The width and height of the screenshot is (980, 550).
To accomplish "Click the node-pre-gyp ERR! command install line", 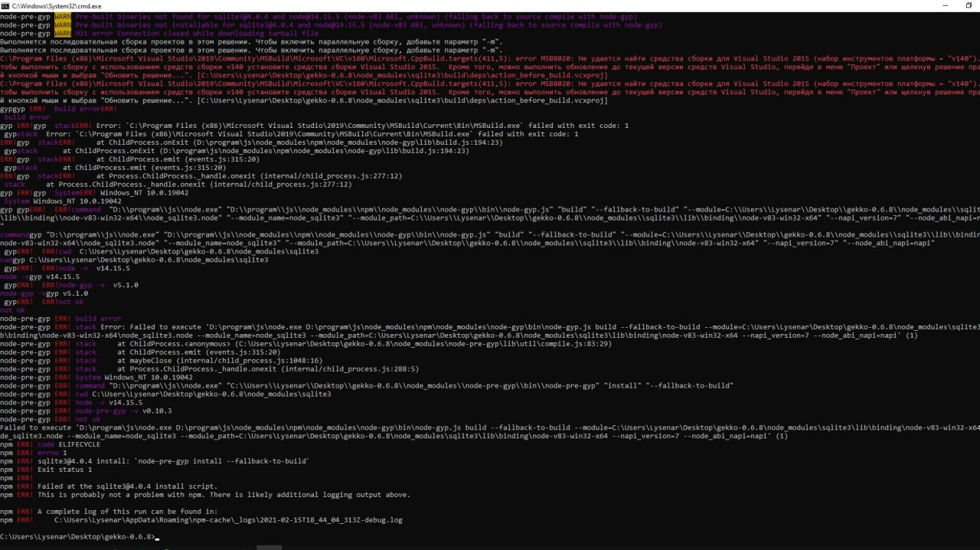I will click(x=367, y=385).
